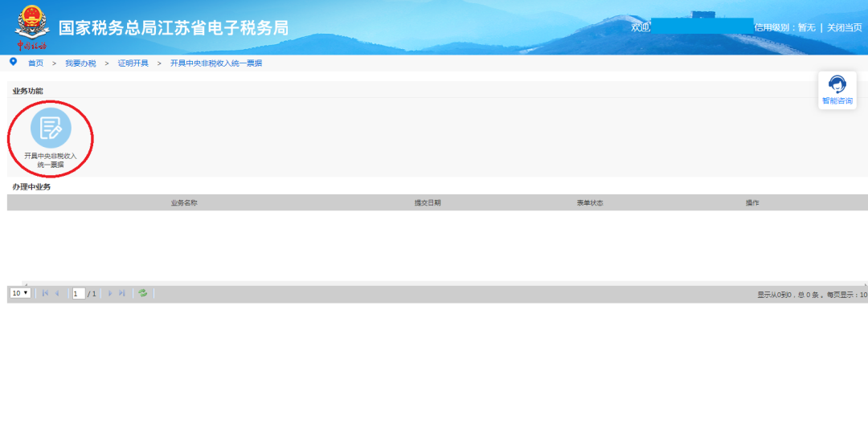Open rows-per-page dropdown showing 10
The image size is (868, 424).
click(20, 293)
